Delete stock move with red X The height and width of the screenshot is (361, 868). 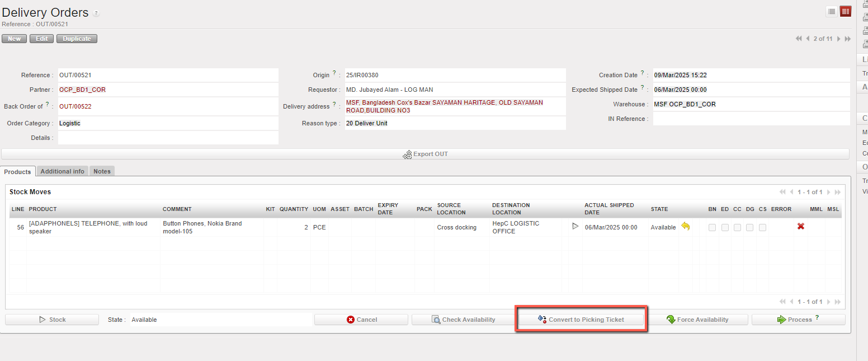800,227
